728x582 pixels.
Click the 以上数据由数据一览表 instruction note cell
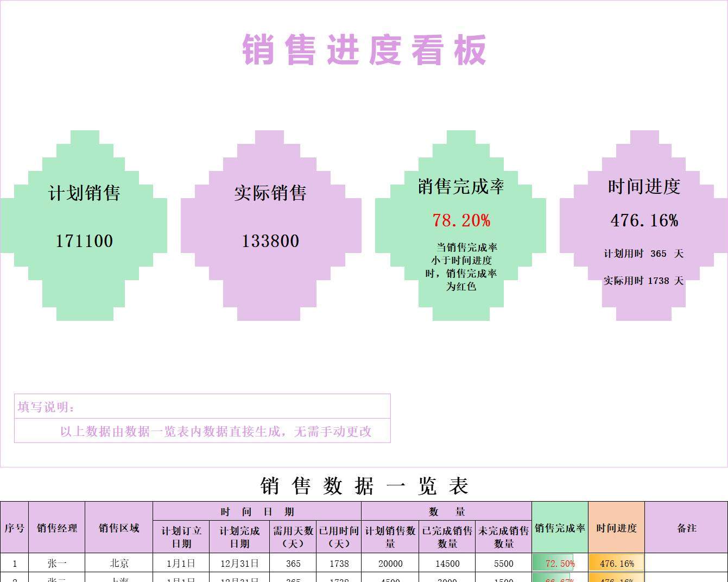tap(216, 432)
